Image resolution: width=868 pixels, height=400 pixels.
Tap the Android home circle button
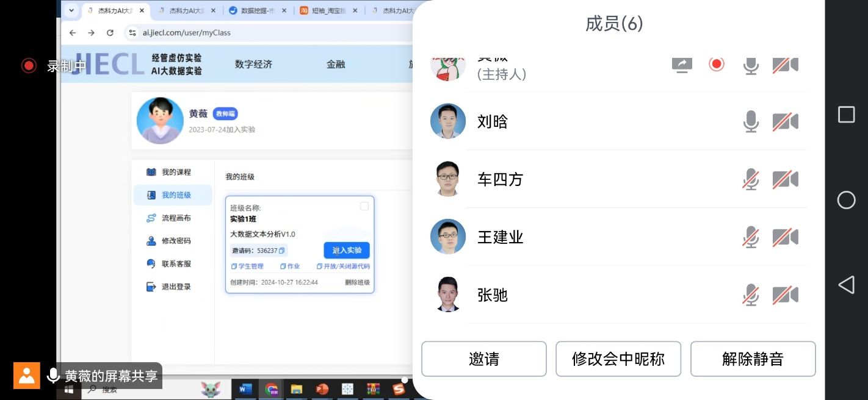(846, 200)
